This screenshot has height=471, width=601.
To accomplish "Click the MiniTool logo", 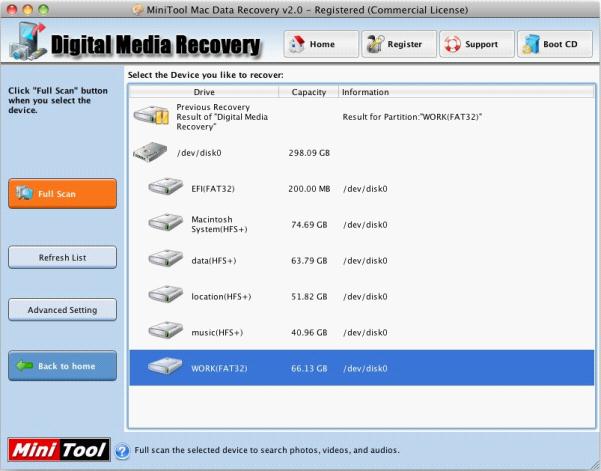I will tap(59, 450).
